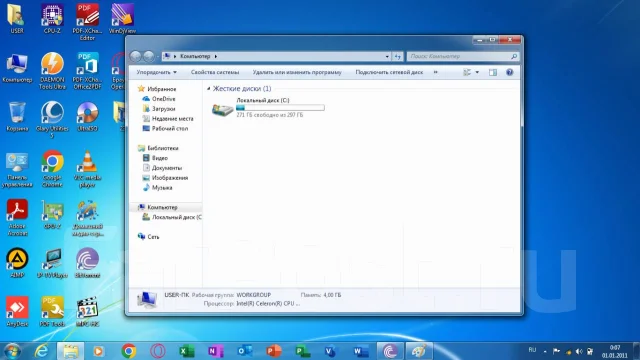This screenshot has height=360, width=640.
Task: Launch Glary Utilities 5 shortcut
Action: (52, 120)
